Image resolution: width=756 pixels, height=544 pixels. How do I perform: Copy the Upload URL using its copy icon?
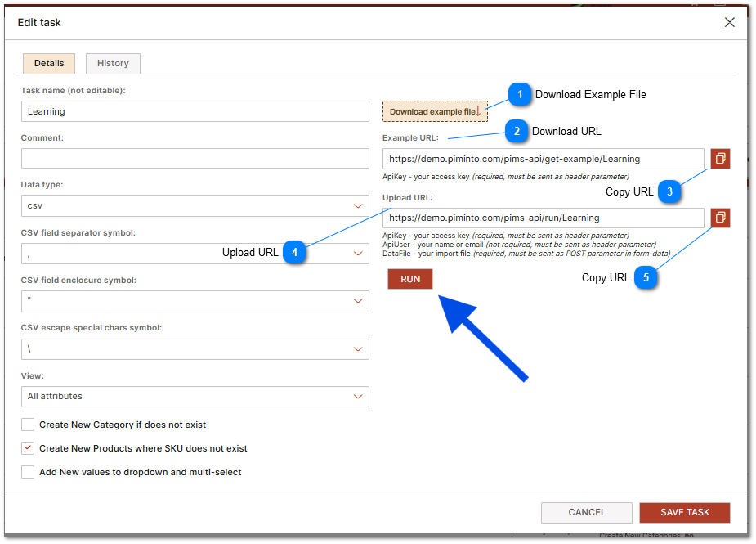[x=719, y=218]
